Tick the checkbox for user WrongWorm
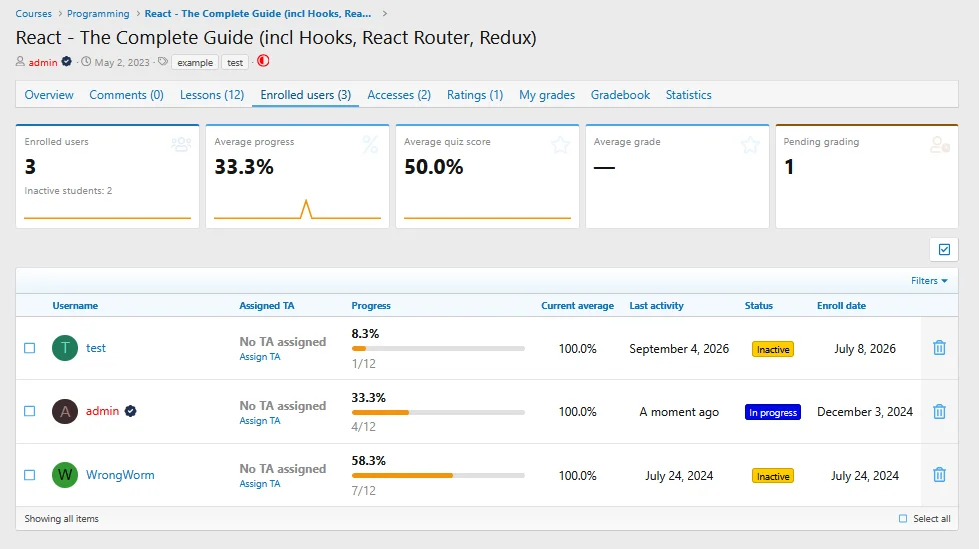The image size is (979, 549). [x=29, y=475]
